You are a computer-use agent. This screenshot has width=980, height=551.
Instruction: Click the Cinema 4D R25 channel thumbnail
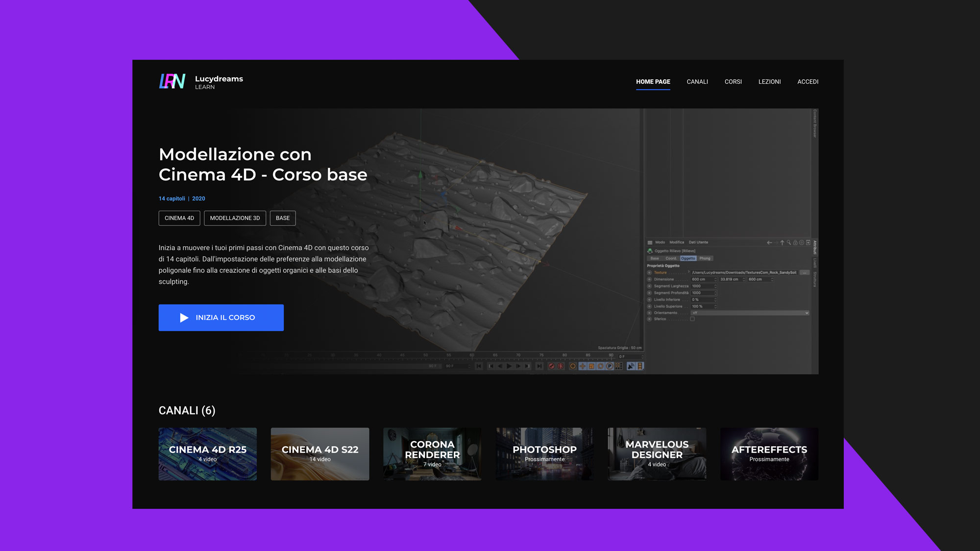[x=207, y=454]
